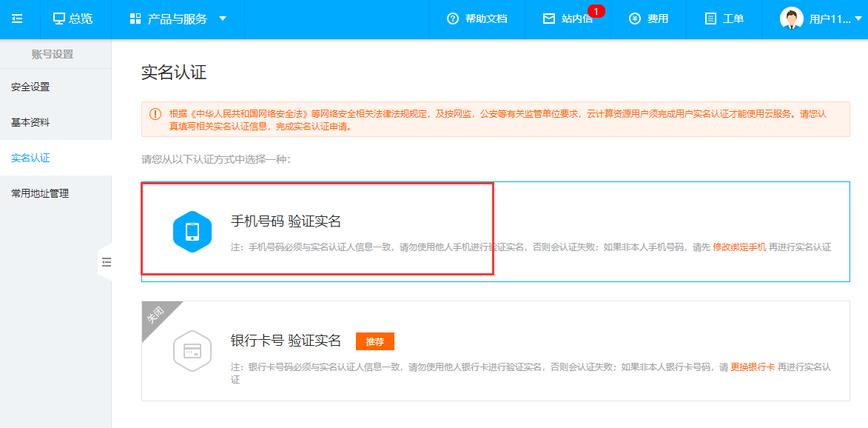Viewport: 868px width, 428px height.
Task: Open the 用户11... account menu
Action: [830, 19]
